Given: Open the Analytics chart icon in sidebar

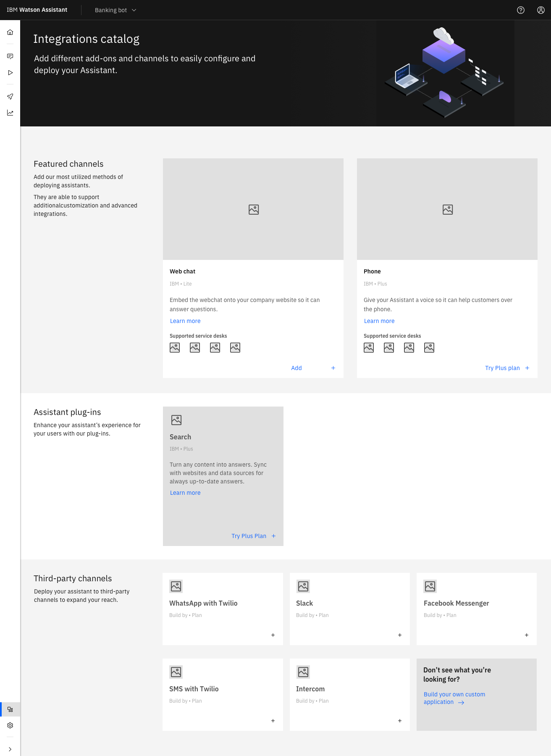Looking at the screenshot, I should [x=10, y=113].
